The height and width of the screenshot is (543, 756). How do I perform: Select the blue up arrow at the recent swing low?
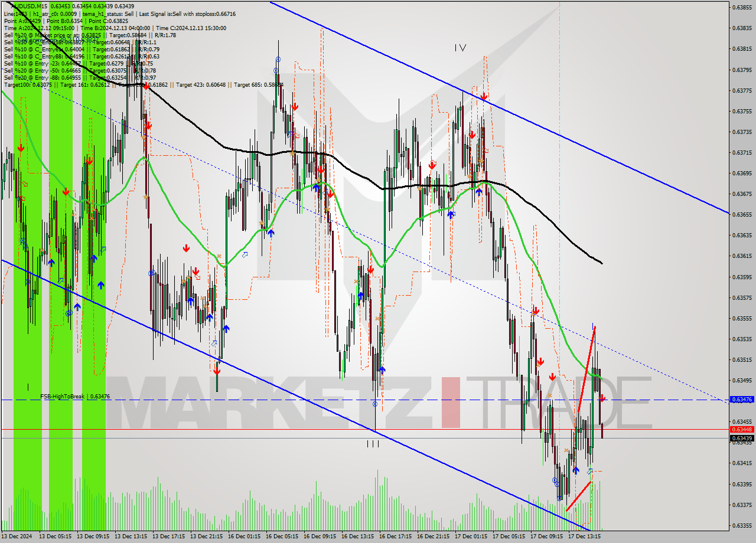pos(575,470)
